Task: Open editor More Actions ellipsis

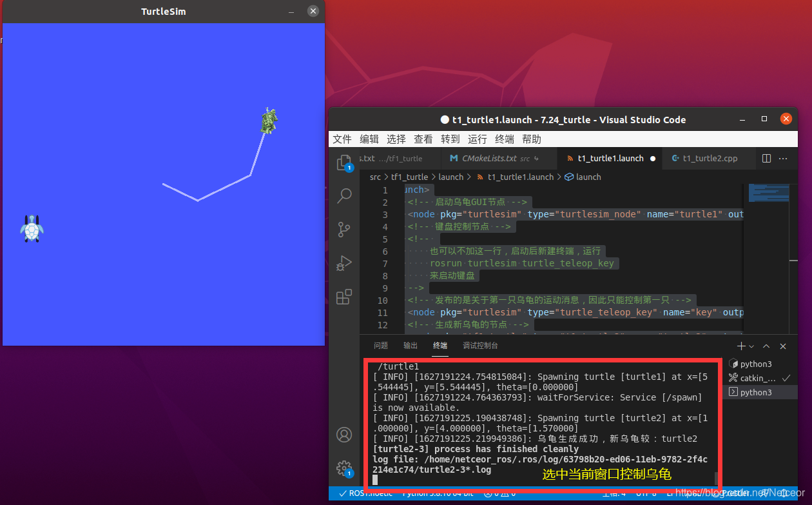Action: [784, 158]
